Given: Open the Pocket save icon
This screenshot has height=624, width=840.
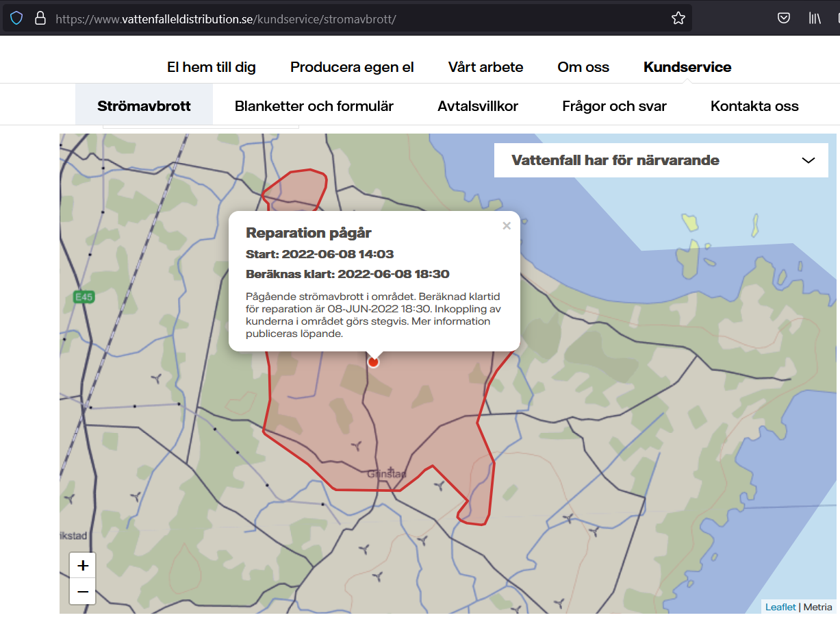Looking at the screenshot, I should [x=785, y=18].
